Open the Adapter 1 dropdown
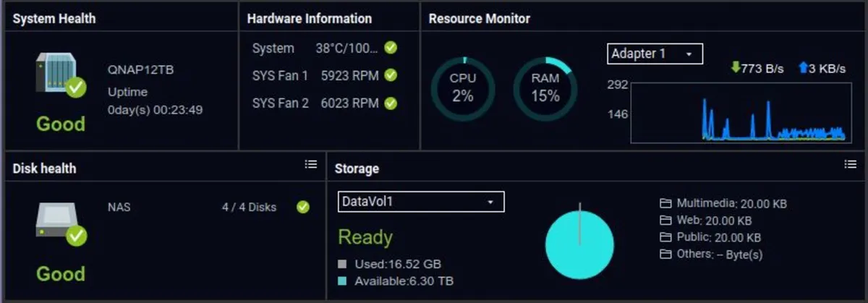This screenshot has height=303, width=868. (655, 54)
